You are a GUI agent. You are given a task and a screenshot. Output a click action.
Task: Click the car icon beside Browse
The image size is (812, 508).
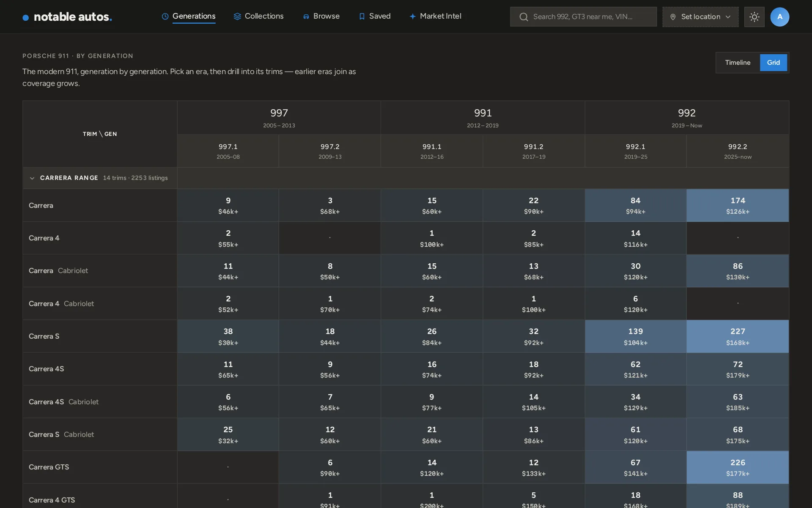tap(306, 17)
